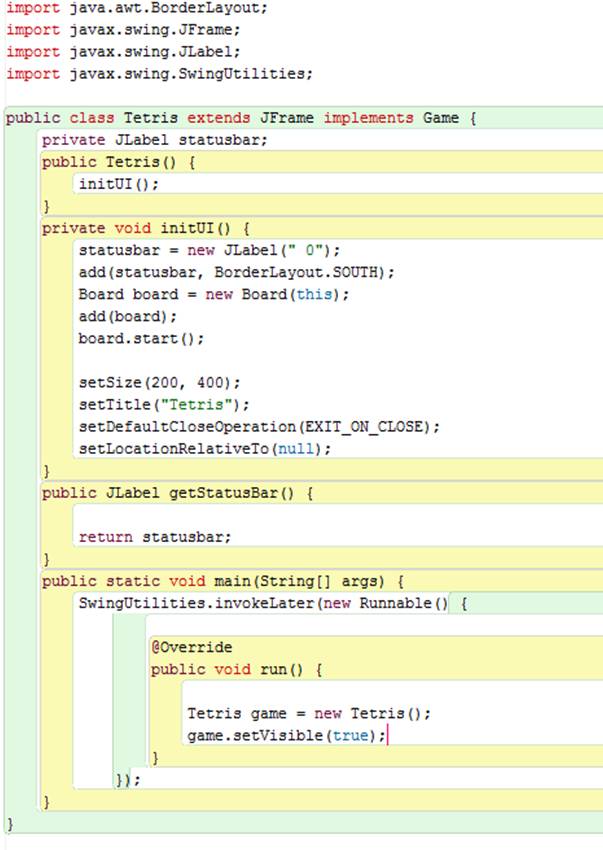Click the 'setLocationRelativeTo(null);' line
This screenshot has width=603, height=850.
[x=204, y=449]
